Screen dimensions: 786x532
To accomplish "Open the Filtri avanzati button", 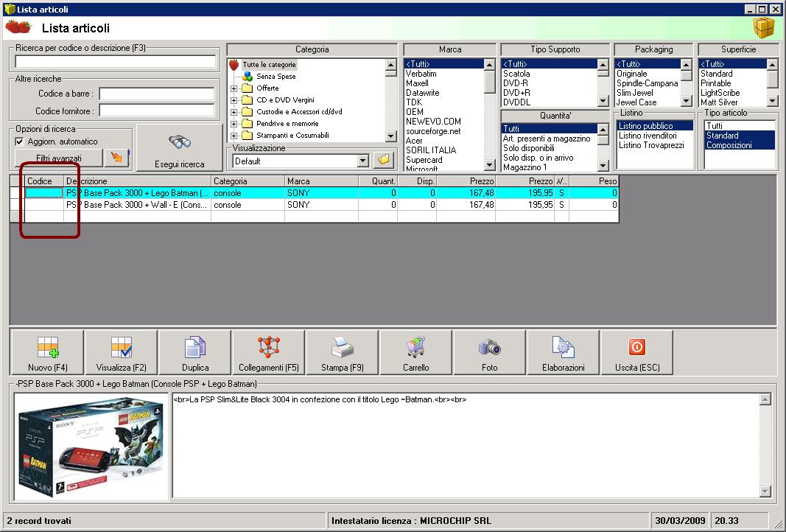I will 59,158.
